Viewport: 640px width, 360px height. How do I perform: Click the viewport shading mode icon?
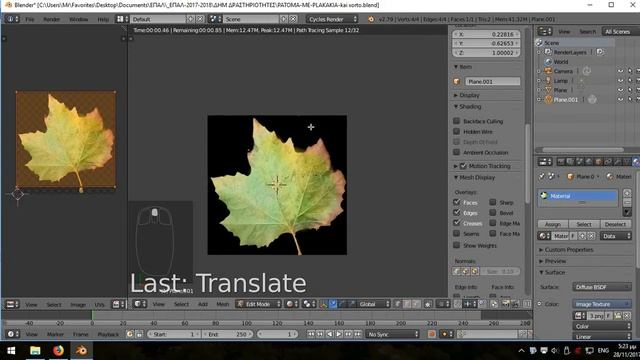click(x=291, y=304)
